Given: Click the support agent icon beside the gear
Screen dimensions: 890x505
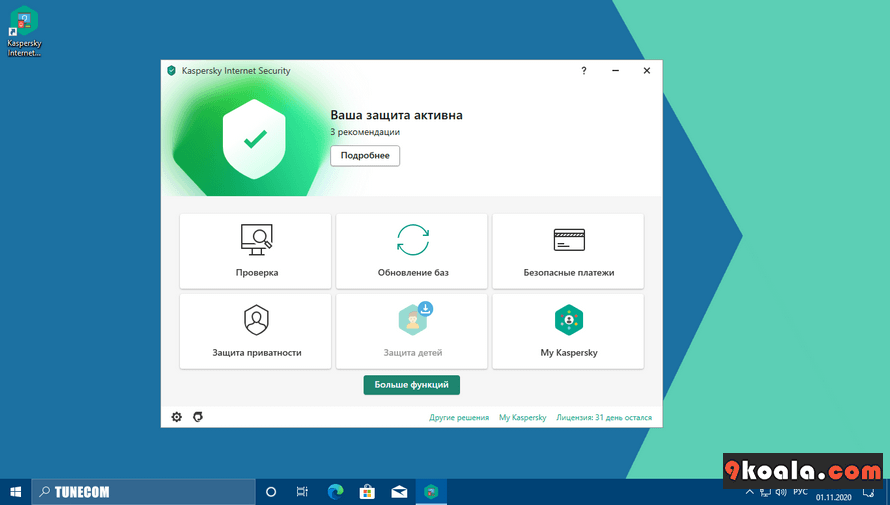Looking at the screenshot, I should point(198,417).
